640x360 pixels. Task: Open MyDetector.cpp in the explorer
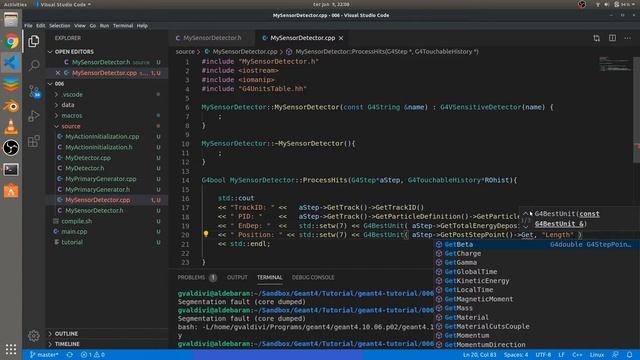pyautogui.click(x=88, y=158)
